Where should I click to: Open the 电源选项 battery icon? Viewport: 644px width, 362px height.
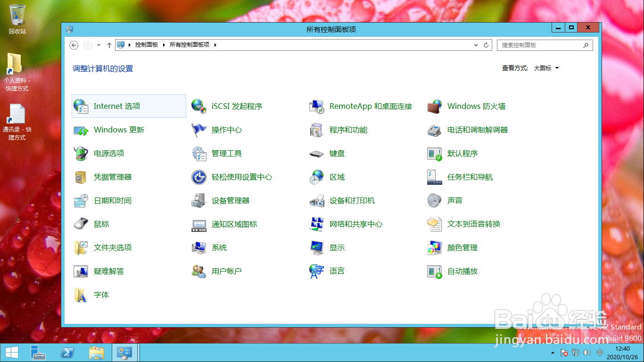pyautogui.click(x=81, y=154)
